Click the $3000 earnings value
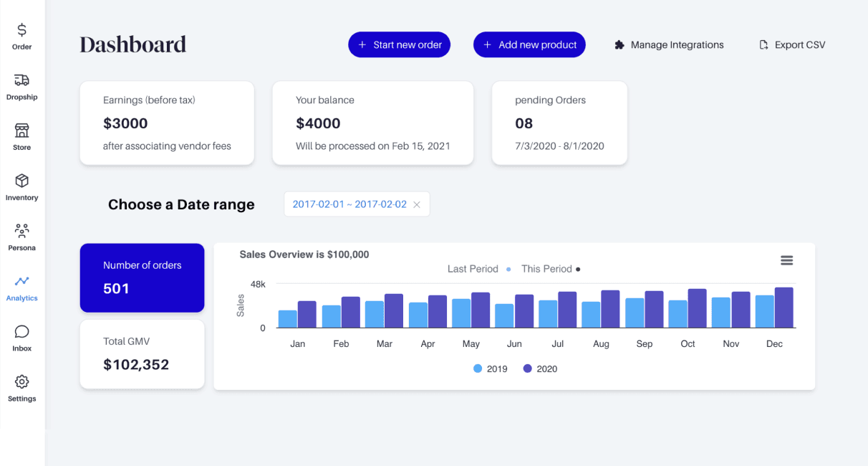 click(125, 123)
